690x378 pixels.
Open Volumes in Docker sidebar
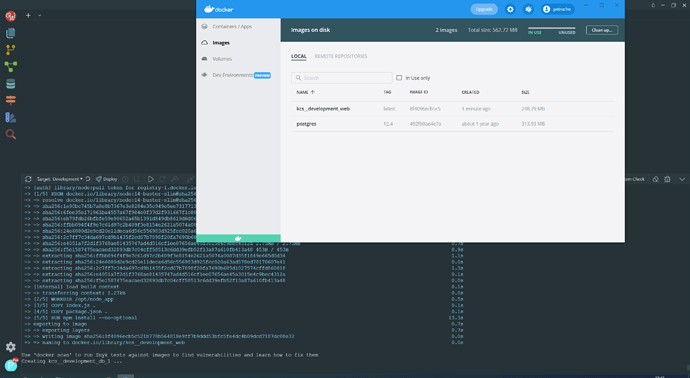tap(222, 59)
